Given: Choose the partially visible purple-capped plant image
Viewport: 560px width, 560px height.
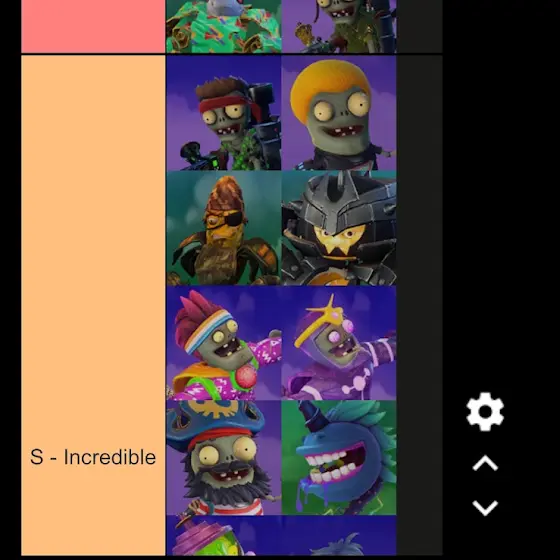Looking at the screenshot, I should [x=224, y=536].
